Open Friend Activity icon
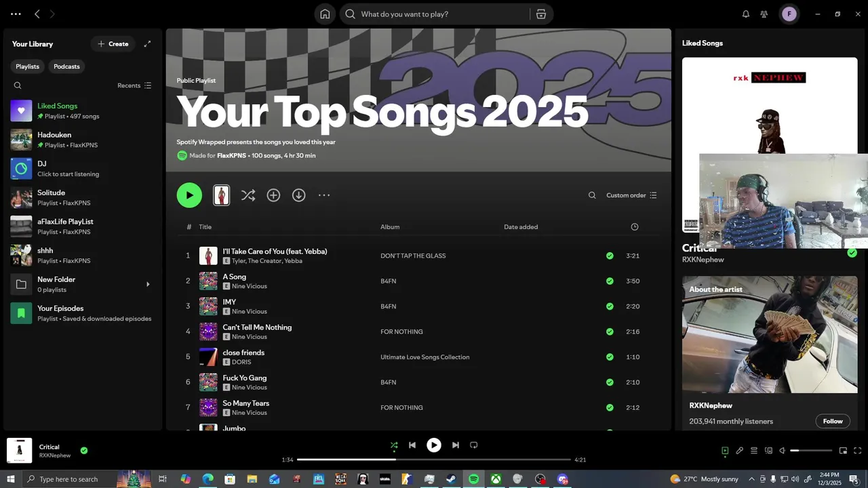Screen dimensions: 868x488 pyautogui.click(x=764, y=14)
